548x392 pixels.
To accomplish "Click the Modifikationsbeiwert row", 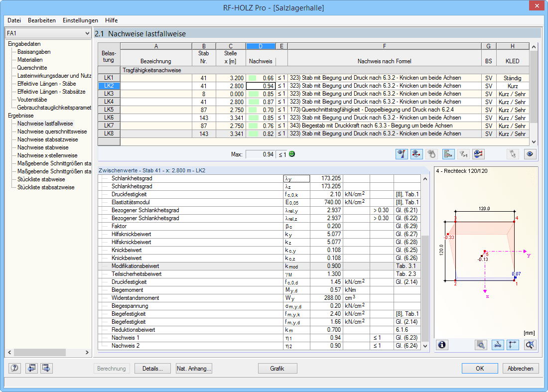I will pos(260,266).
